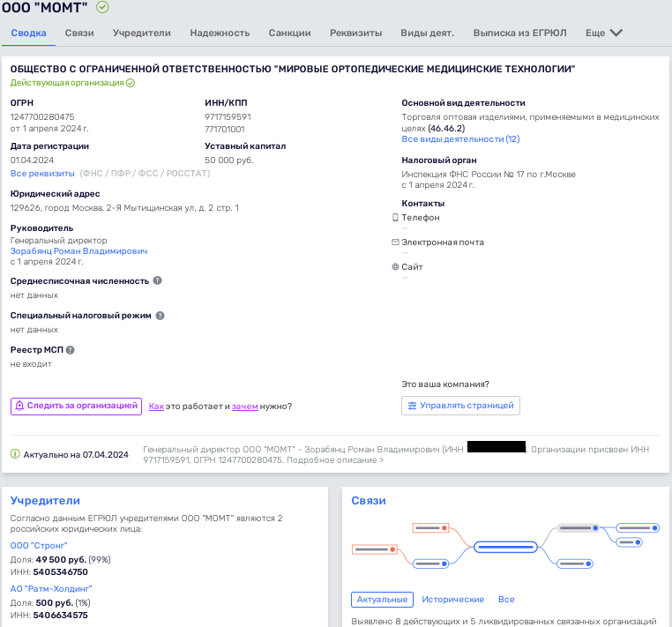
Task: Click help icon next to Специальный налоговый режим
Action: click(160, 315)
